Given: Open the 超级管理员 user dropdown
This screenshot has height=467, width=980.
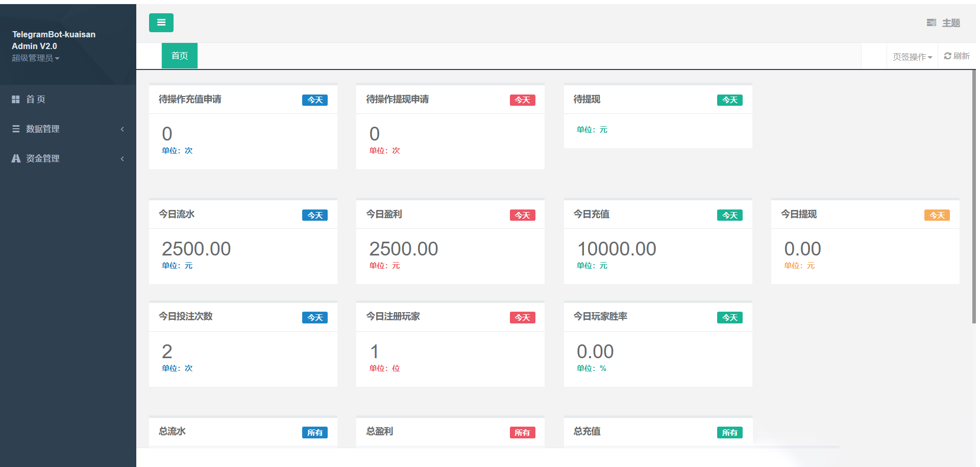Looking at the screenshot, I should [35, 58].
